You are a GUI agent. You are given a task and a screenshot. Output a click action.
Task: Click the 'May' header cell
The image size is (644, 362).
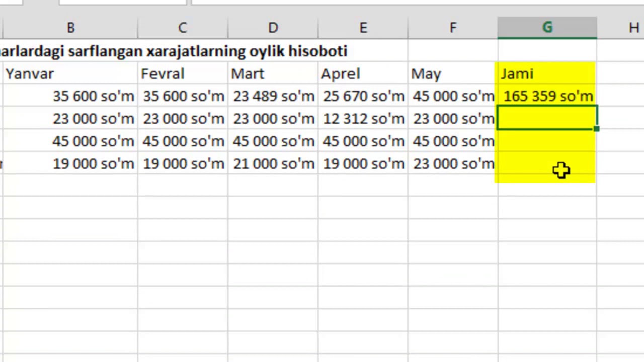[x=453, y=73]
